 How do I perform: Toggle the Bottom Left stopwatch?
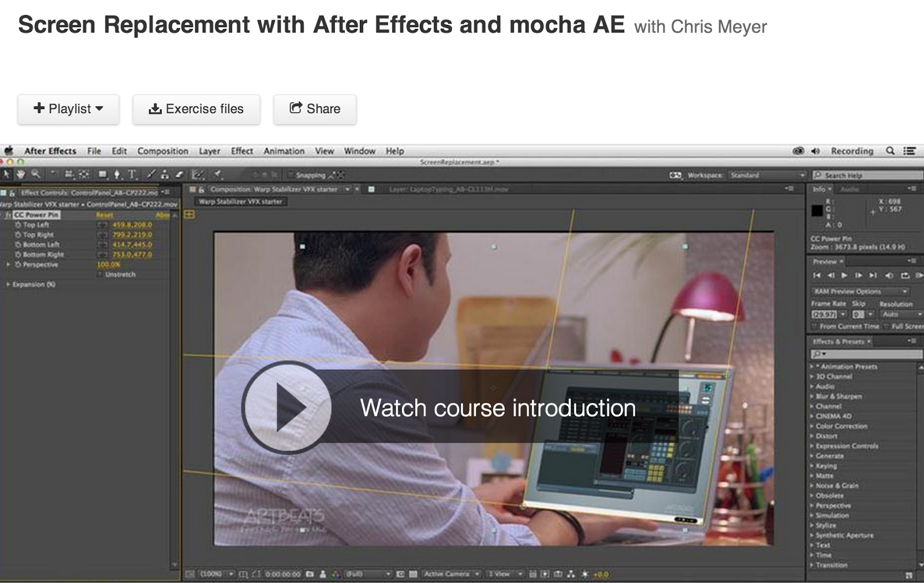point(18,244)
